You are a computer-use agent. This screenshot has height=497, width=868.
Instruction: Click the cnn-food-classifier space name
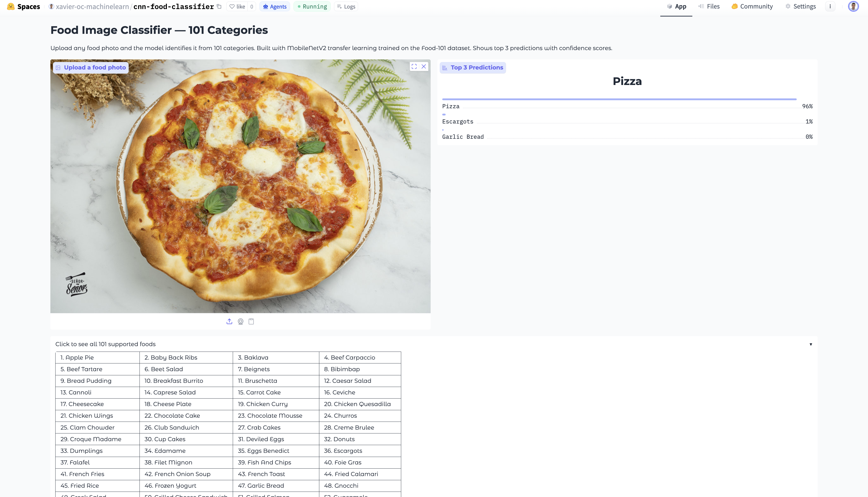pos(173,6)
